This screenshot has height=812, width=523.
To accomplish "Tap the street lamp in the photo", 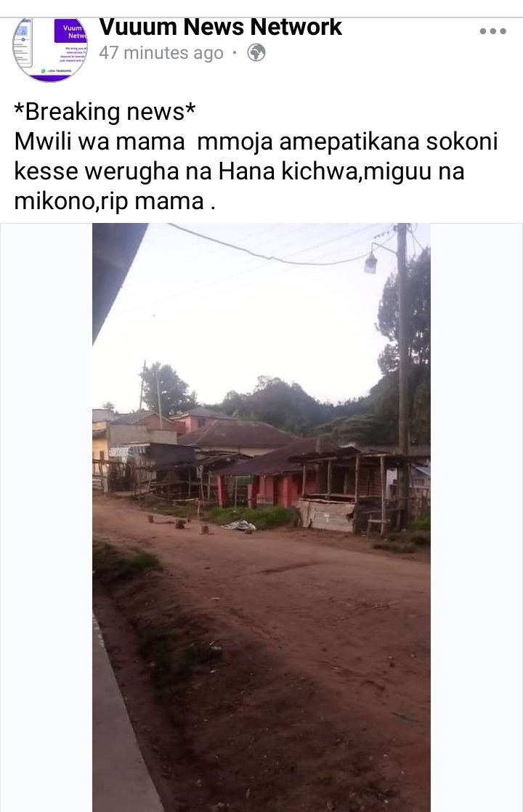I will [x=370, y=263].
